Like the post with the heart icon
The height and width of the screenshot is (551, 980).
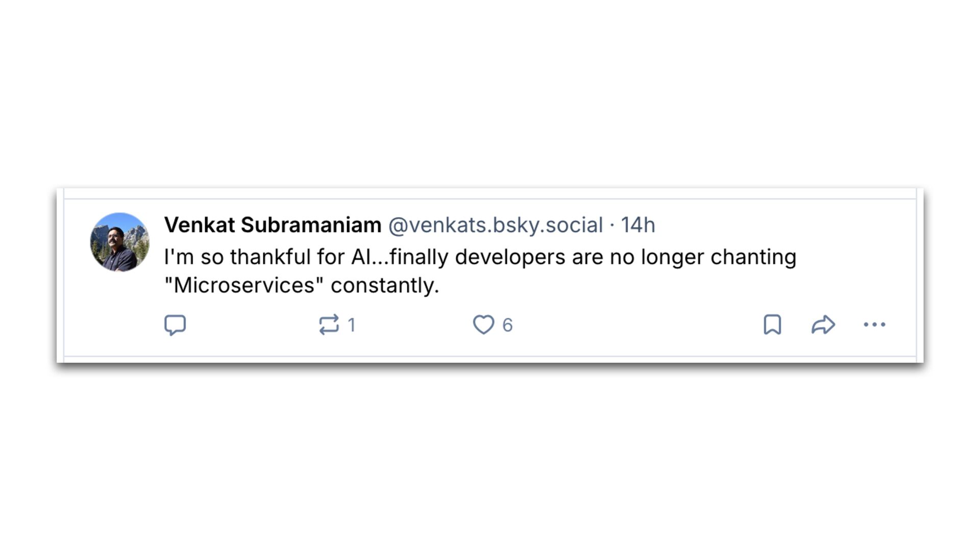[x=483, y=325]
